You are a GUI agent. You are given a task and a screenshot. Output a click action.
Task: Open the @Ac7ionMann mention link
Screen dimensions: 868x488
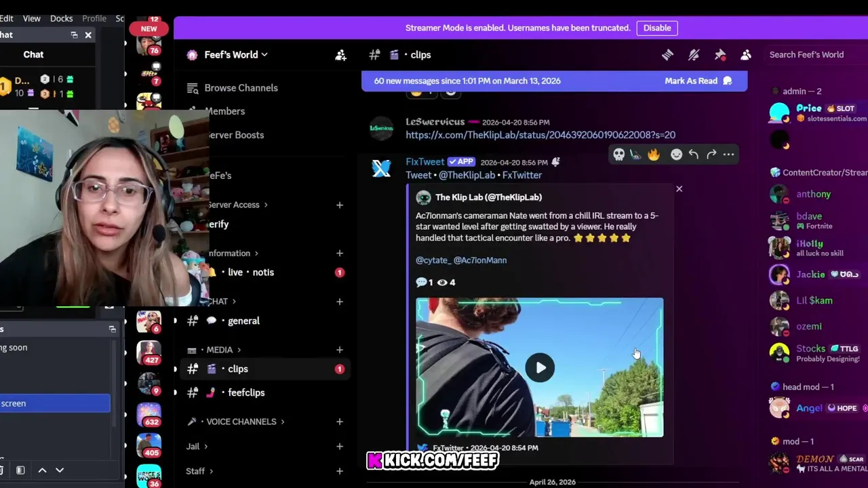click(x=479, y=260)
